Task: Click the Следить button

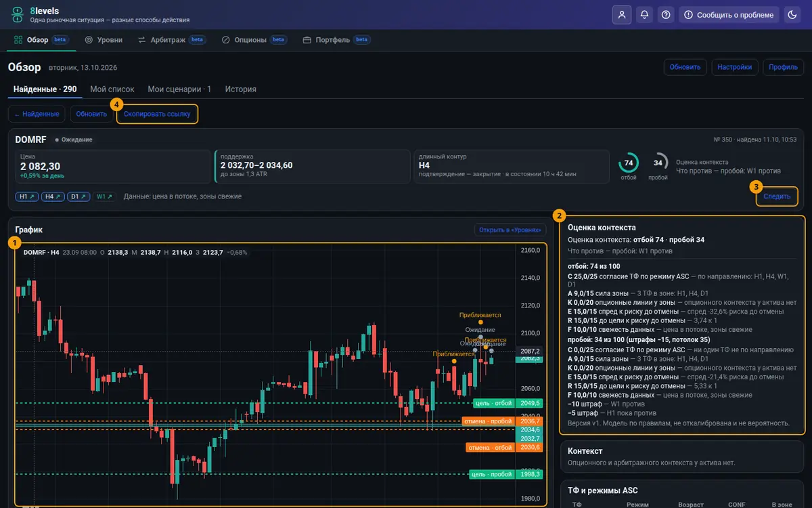Action: pos(777,196)
